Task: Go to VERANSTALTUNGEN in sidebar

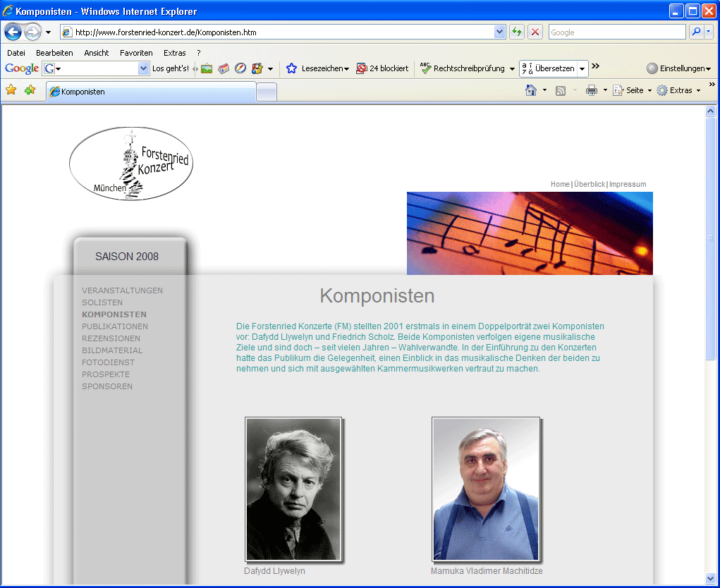Action: point(122,290)
